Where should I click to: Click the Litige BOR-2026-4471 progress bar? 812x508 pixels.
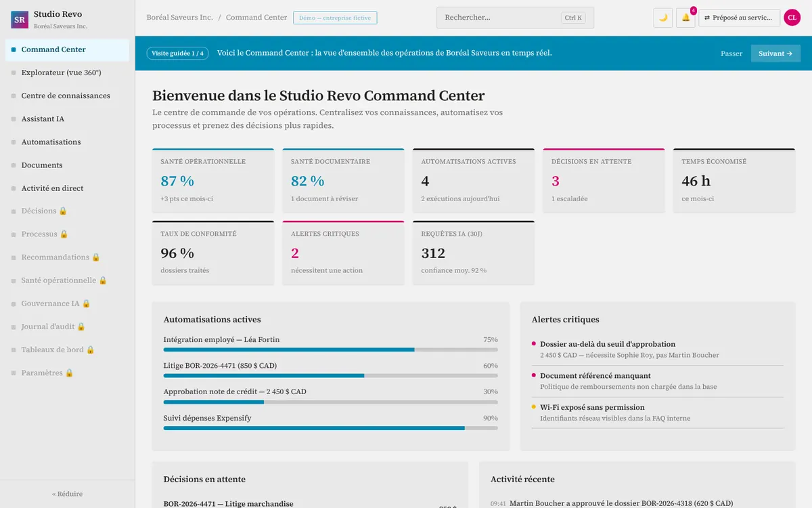click(x=331, y=375)
